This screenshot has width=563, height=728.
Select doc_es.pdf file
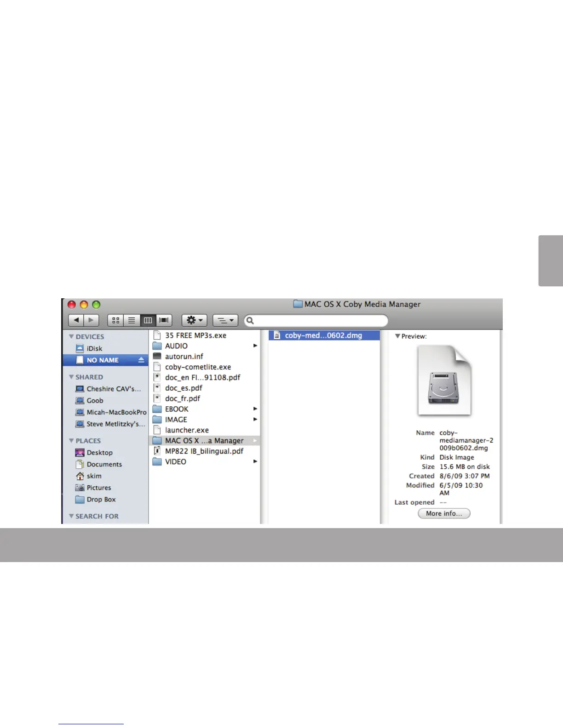click(205, 388)
